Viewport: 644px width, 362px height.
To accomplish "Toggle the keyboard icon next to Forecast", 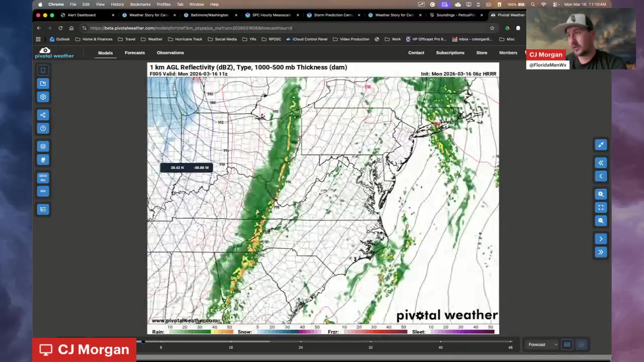I will tap(567, 344).
